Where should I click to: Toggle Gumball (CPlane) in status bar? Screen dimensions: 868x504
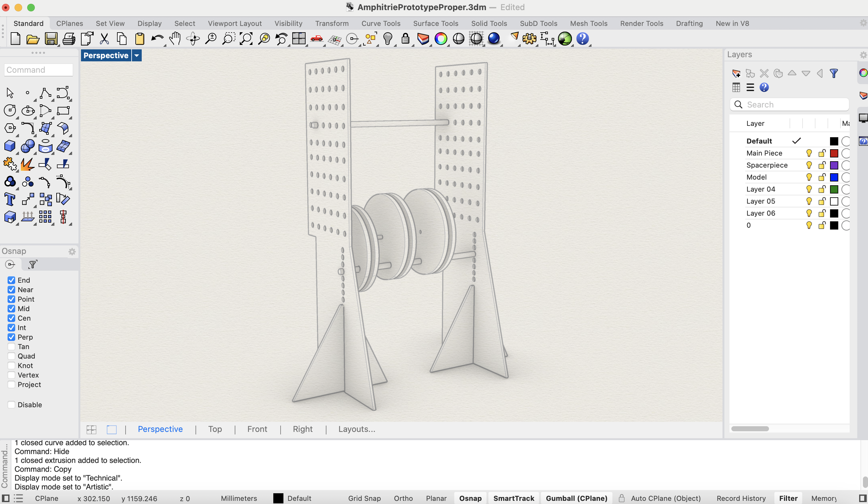(x=576, y=498)
